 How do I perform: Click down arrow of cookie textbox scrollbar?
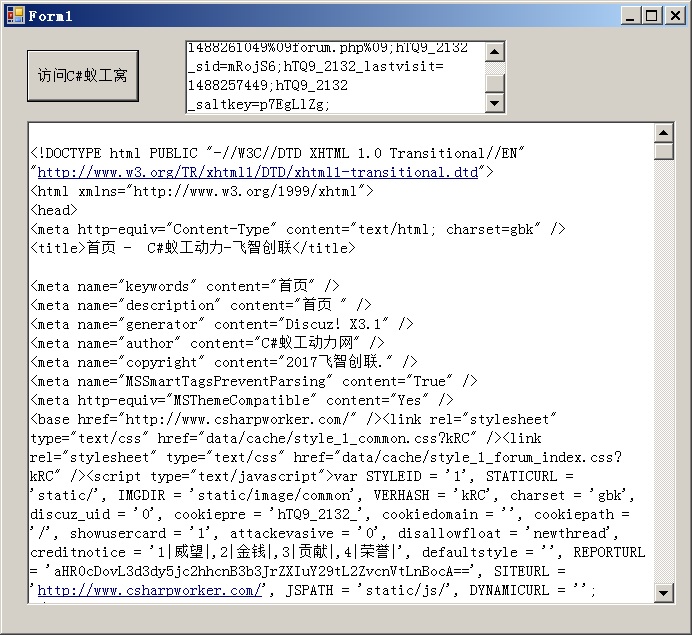(x=494, y=103)
